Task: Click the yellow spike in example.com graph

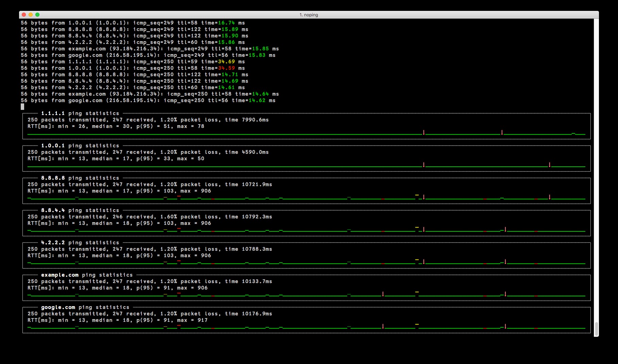Action: coord(417,292)
